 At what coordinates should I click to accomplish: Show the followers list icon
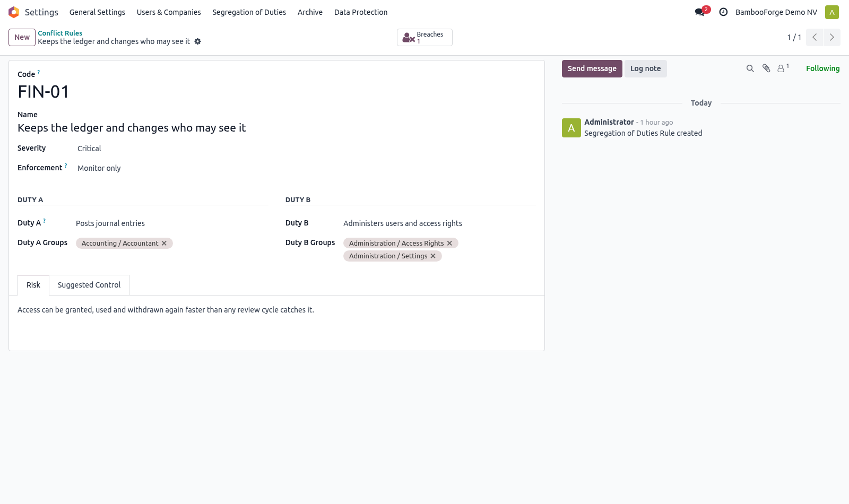coord(783,68)
